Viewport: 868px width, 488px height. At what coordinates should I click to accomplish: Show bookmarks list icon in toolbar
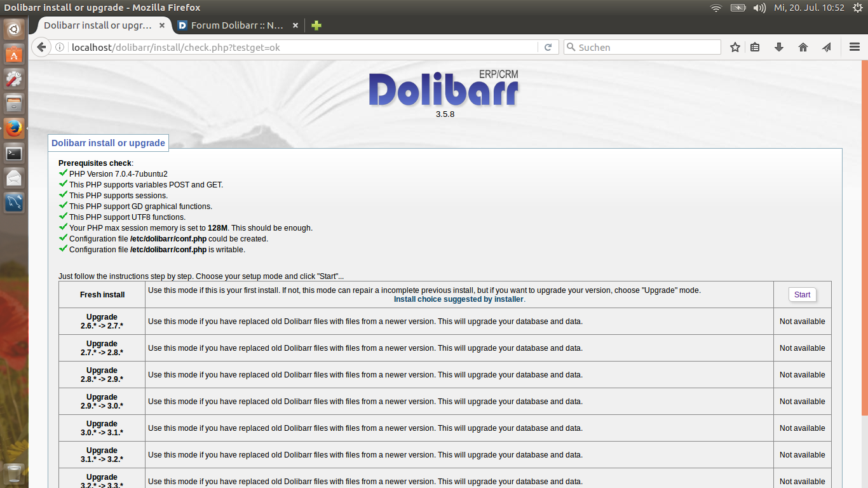(x=755, y=47)
